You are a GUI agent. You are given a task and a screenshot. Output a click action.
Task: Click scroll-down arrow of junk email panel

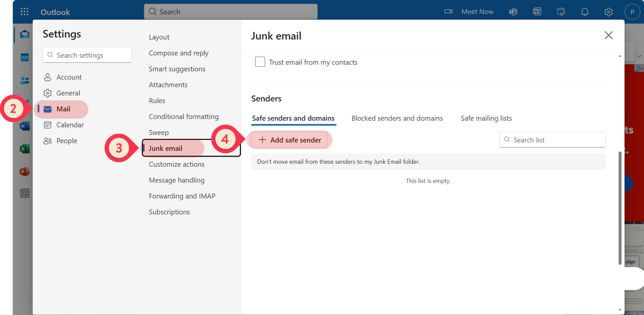point(620,310)
